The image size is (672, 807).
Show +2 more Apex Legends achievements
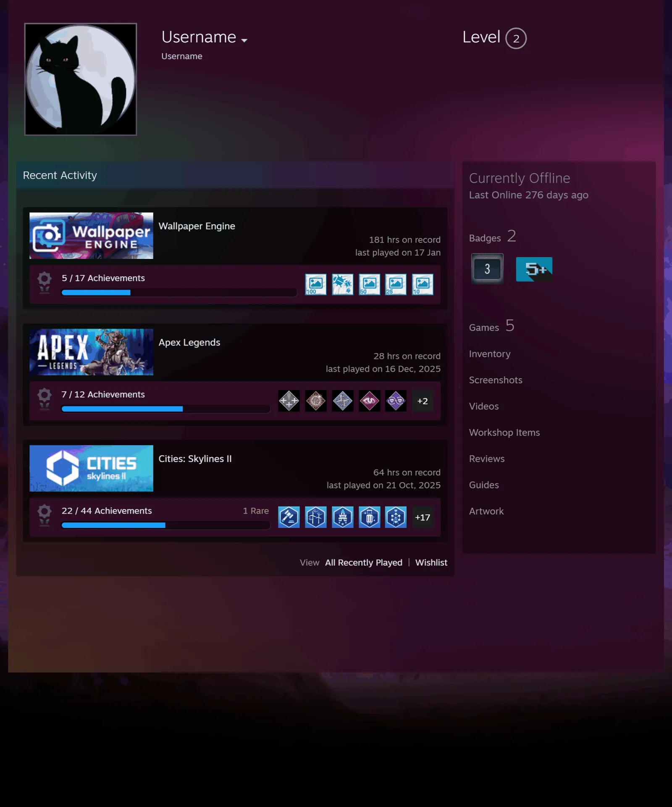click(x=423, y=401)
